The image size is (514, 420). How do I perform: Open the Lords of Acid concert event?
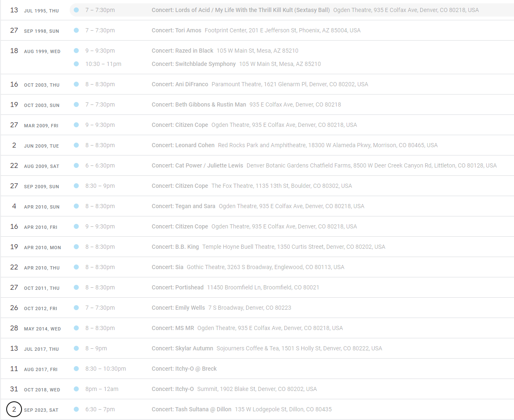point(240,10)
